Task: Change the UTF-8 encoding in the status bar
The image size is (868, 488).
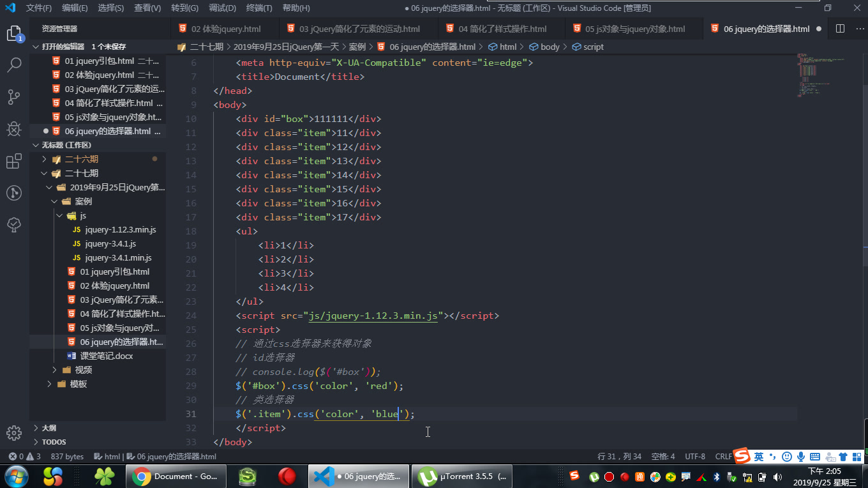Action: [695, 457]
